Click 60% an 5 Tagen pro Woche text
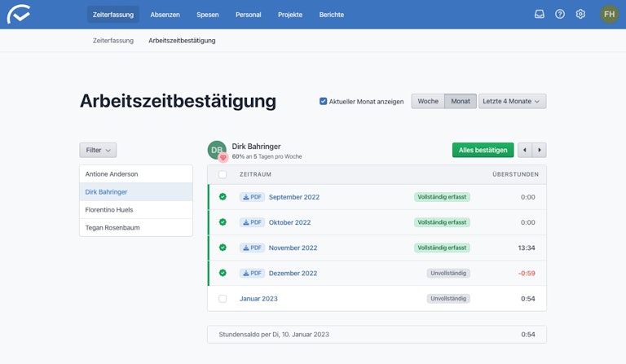Viewport: 626px width, 364px height. pos(267,156)
